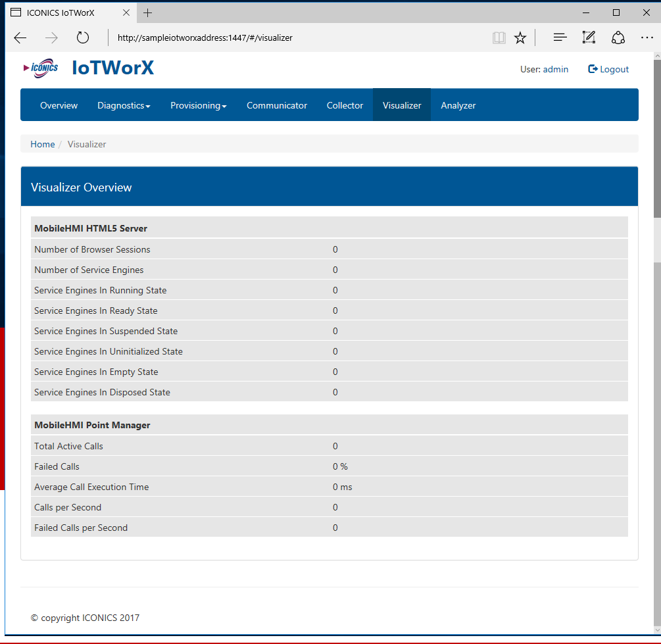Click the share icon in toolbar

coord(618,38)
